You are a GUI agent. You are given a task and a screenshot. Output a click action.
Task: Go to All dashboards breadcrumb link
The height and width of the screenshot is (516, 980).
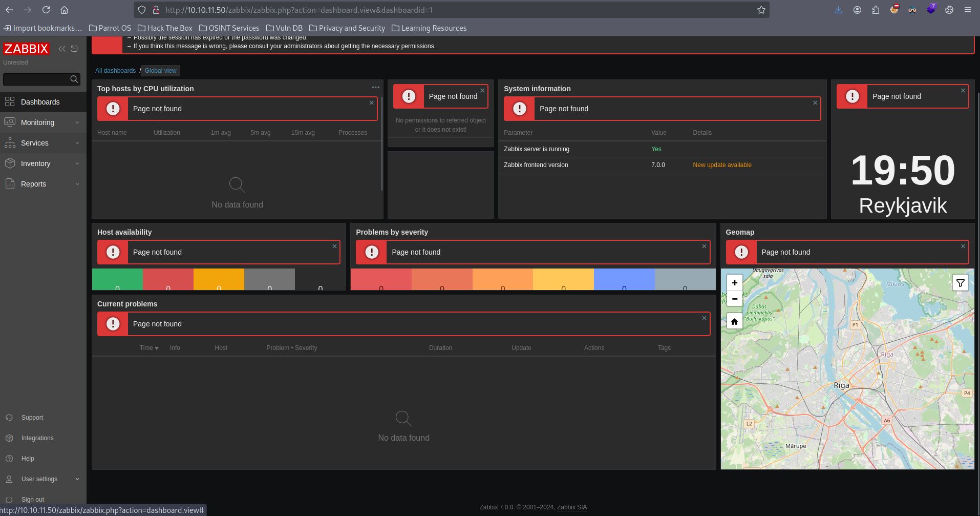coord(115,71)
